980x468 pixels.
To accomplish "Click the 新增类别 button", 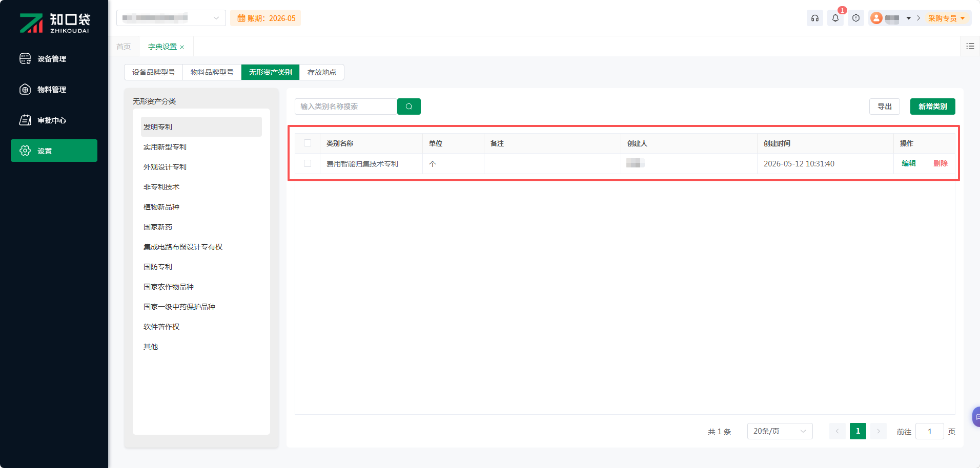I will coord(933,107).
